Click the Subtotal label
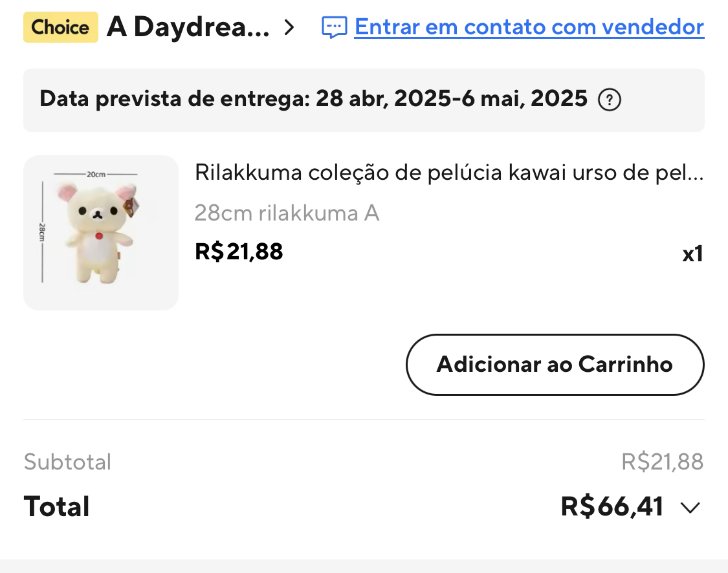This screenshot has height=573, width=728. pyautogui.click(x=67, y=462)
